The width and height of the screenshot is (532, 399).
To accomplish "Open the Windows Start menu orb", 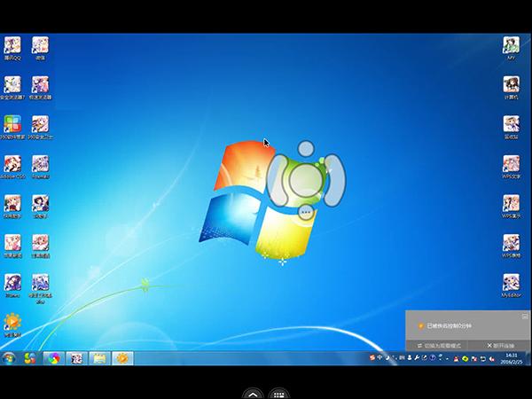I will (9, 358).
